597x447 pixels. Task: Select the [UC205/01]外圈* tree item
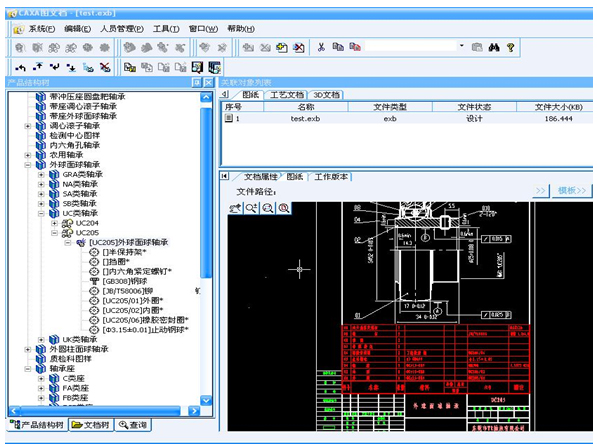tap(132, 301)
